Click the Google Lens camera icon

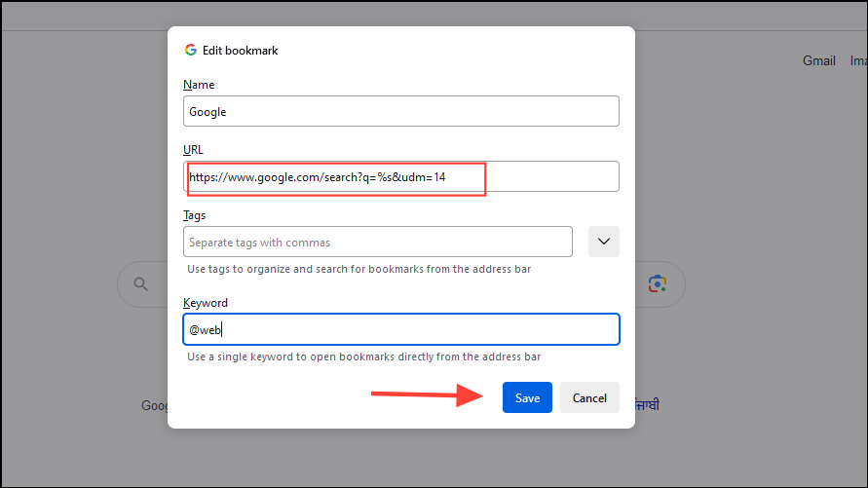click(x=658, y=283)
